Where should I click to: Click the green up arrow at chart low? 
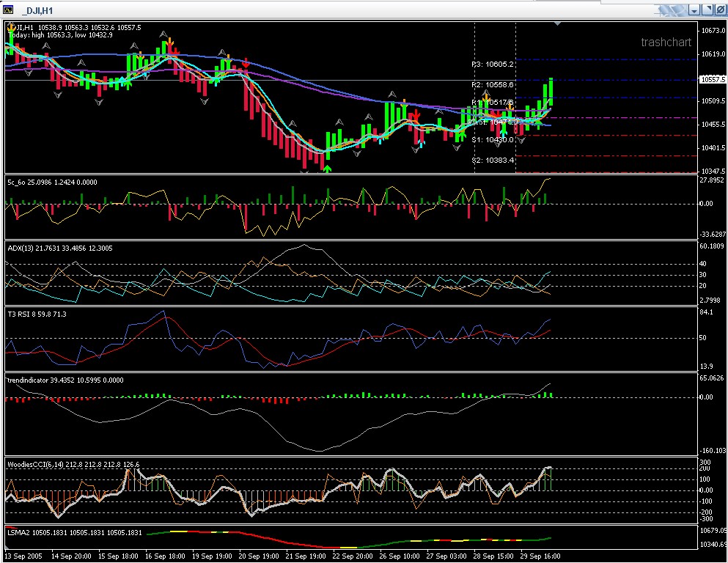(x=327, y=169)
